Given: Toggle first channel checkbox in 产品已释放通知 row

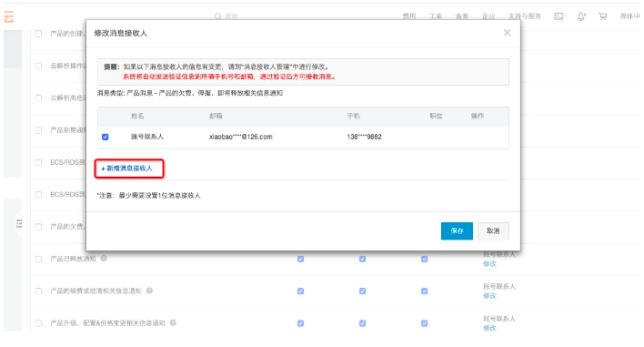Looking at the screenshot, I should [300, 259].
